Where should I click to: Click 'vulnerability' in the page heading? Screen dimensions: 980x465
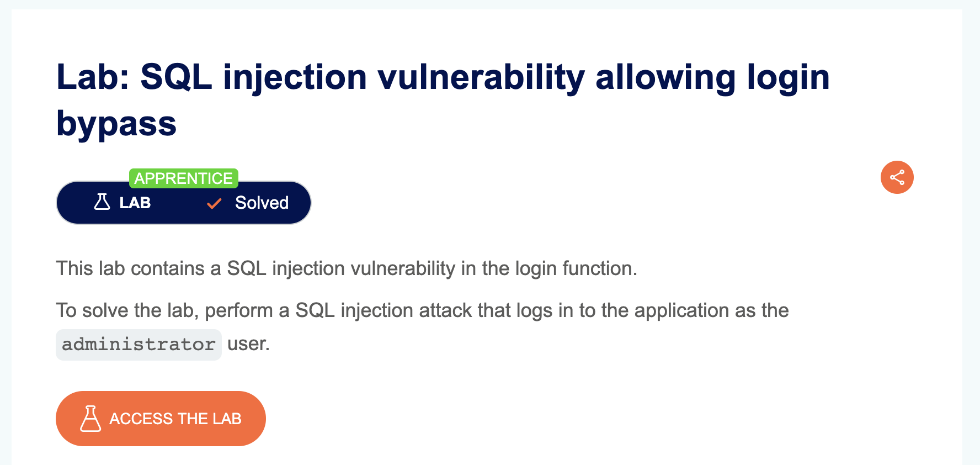tap(481, 77)
